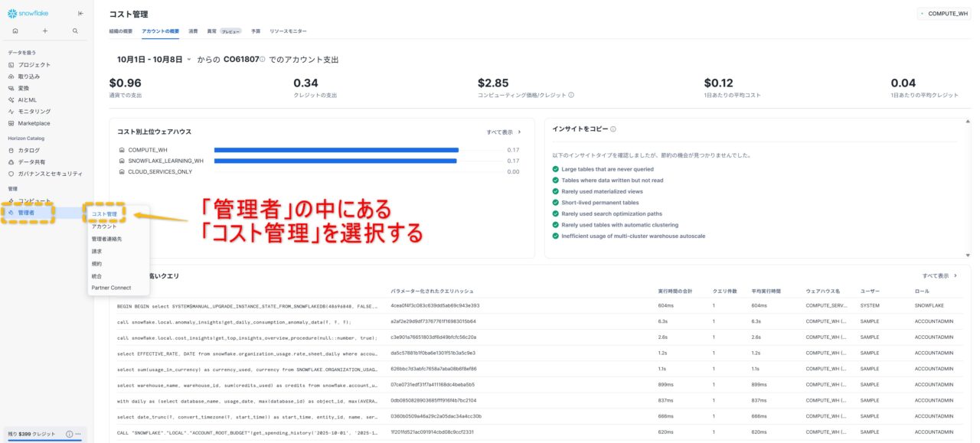Click the info icon beside コンピューティング価格/クレジット
Screen dimensions: 980x443
571,96
